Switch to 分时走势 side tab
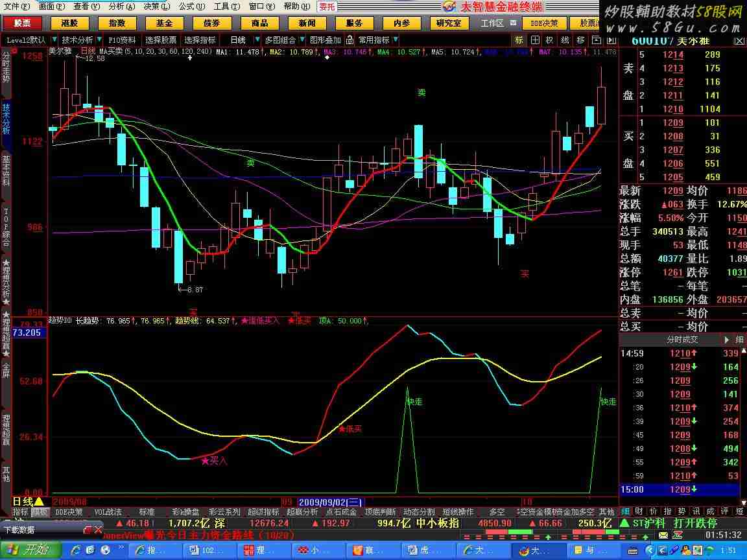Viewport: 747px width, 560px height. click(x=6, y=67)
